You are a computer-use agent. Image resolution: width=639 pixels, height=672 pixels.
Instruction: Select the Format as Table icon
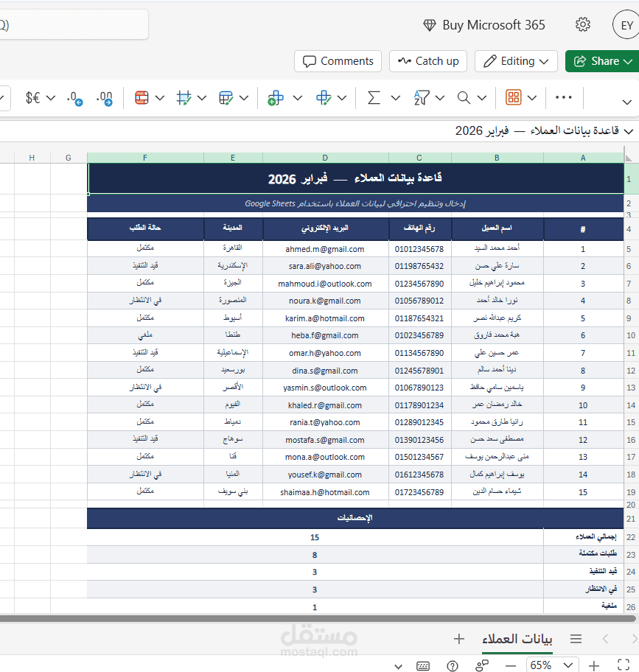point(224,97)
